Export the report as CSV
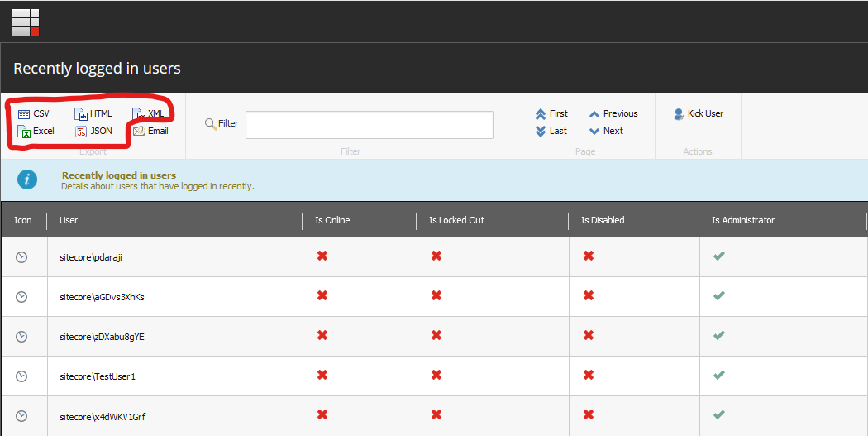 (34, 113)
